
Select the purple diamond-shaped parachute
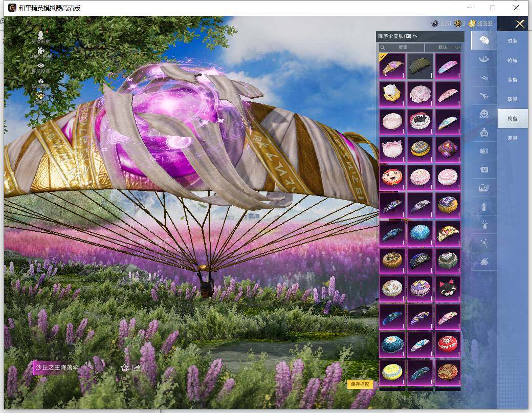[x=448, y=149]
